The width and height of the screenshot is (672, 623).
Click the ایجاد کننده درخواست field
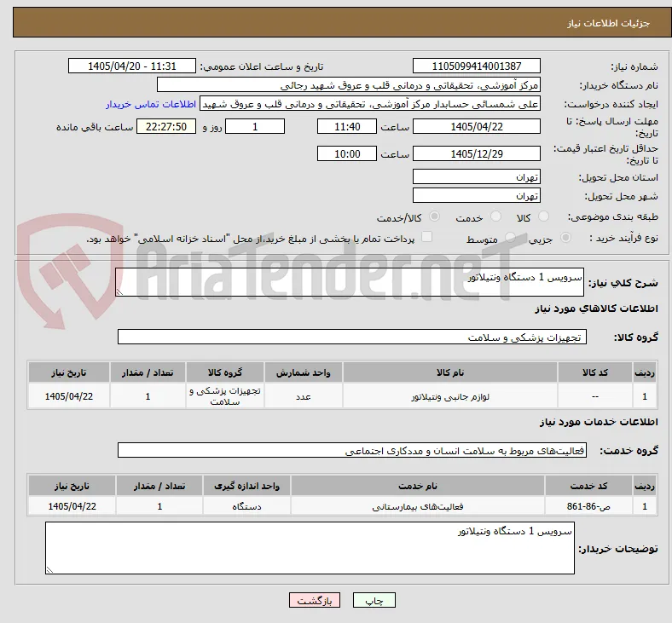[370, 104]
